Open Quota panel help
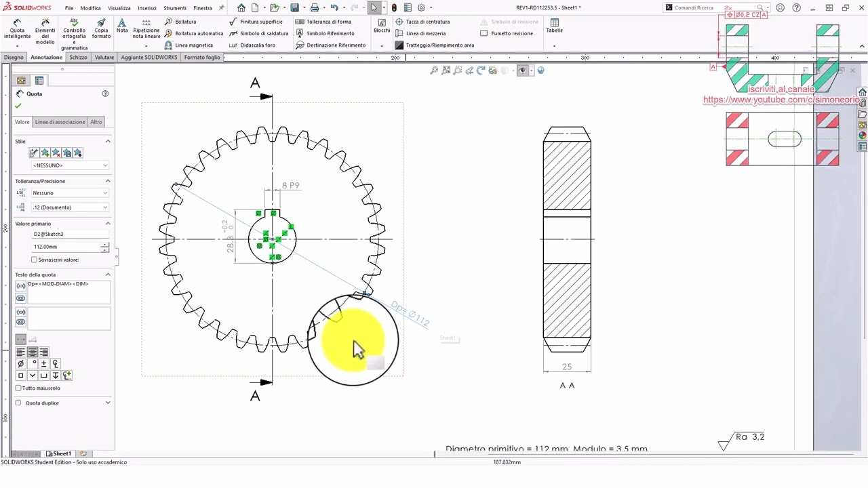Viewport: 868px width, 488px height. (x=105, y=94)
